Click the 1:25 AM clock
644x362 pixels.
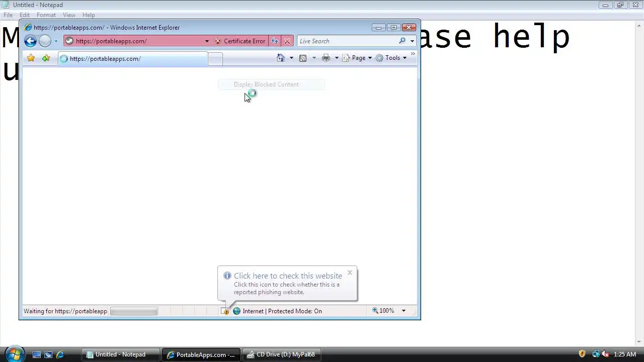tap(625, 354)
